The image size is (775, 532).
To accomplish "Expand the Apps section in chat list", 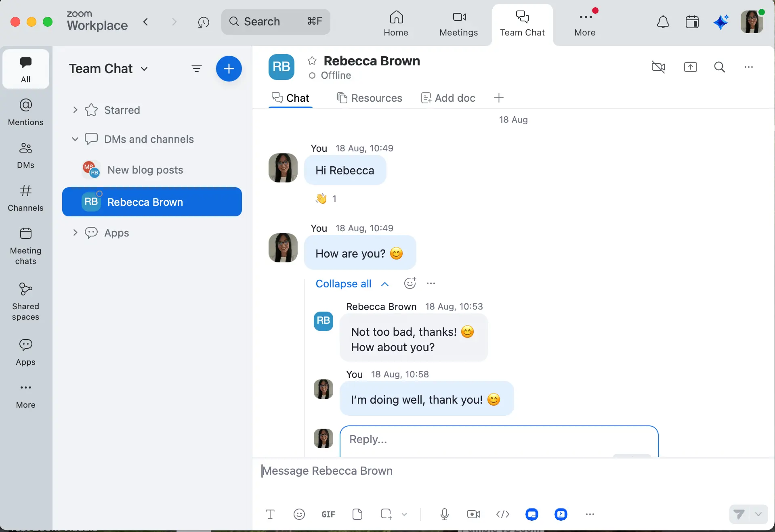I will click(x=75, y=232).
